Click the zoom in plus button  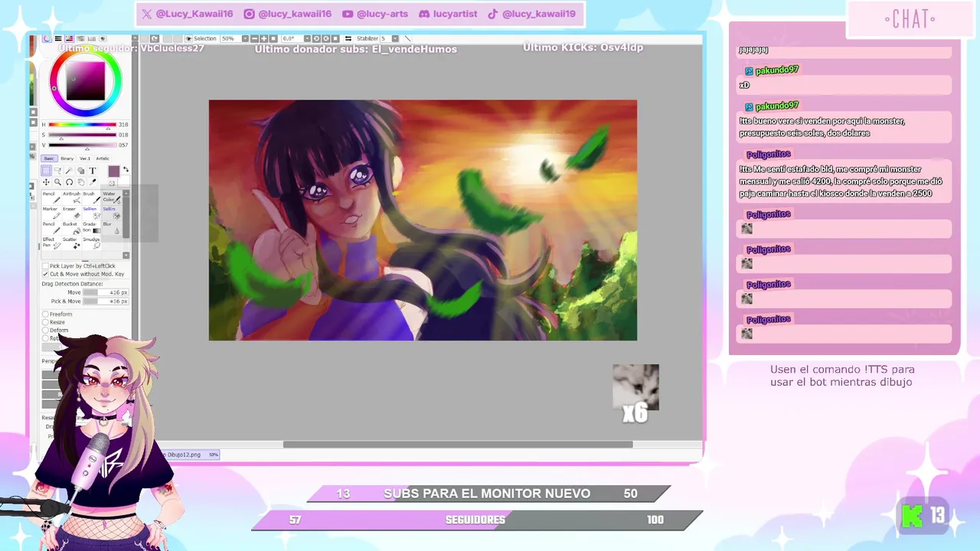(x=263, y=38)
